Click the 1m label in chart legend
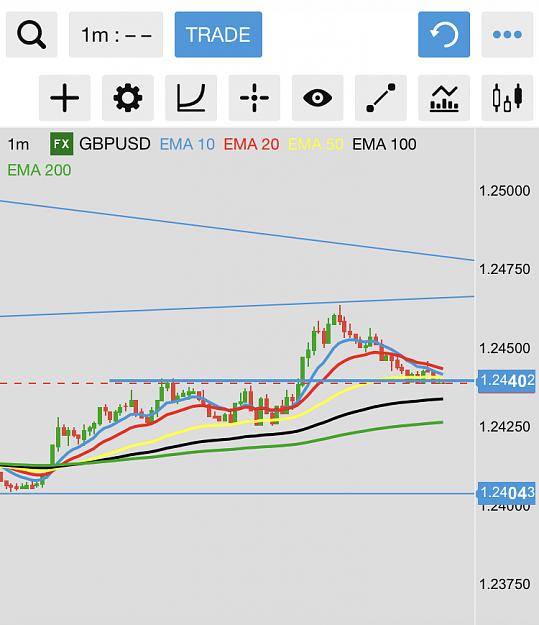This screenshot has width=539, height=625. click(x=18, y=144)
